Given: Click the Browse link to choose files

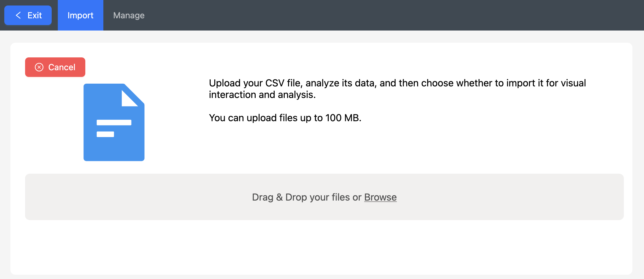Looking at the screenshot, I should click(380, 197).
